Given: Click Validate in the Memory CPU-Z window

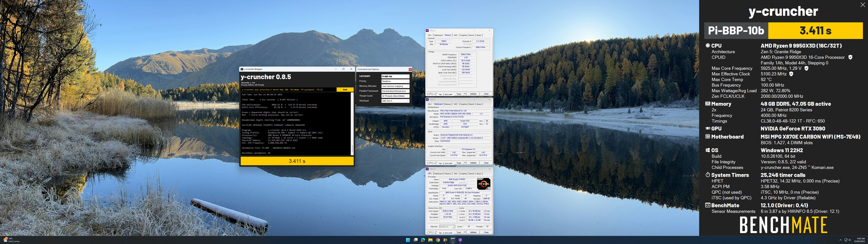Looking at the screenshot, I should pyautogui.click(x=473, y=94).
